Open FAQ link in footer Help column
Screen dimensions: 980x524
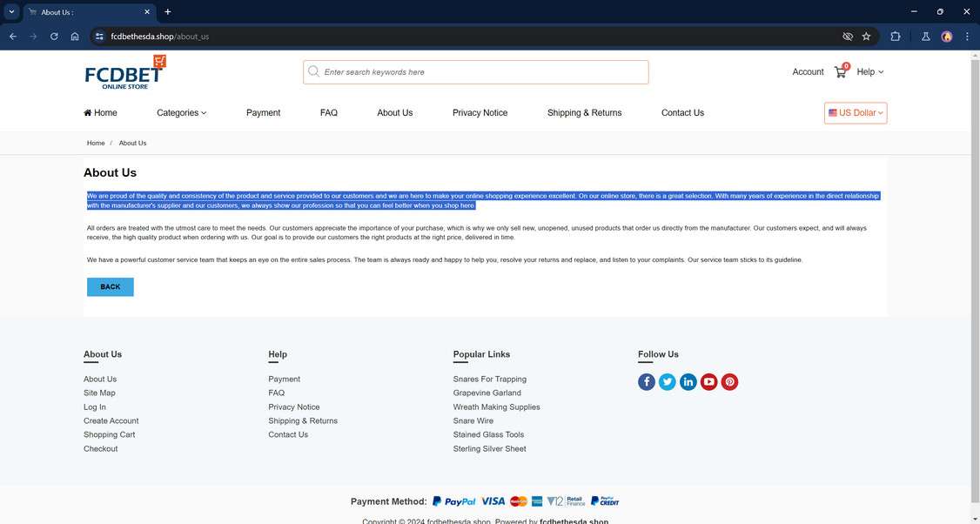(x=276, y=393)
